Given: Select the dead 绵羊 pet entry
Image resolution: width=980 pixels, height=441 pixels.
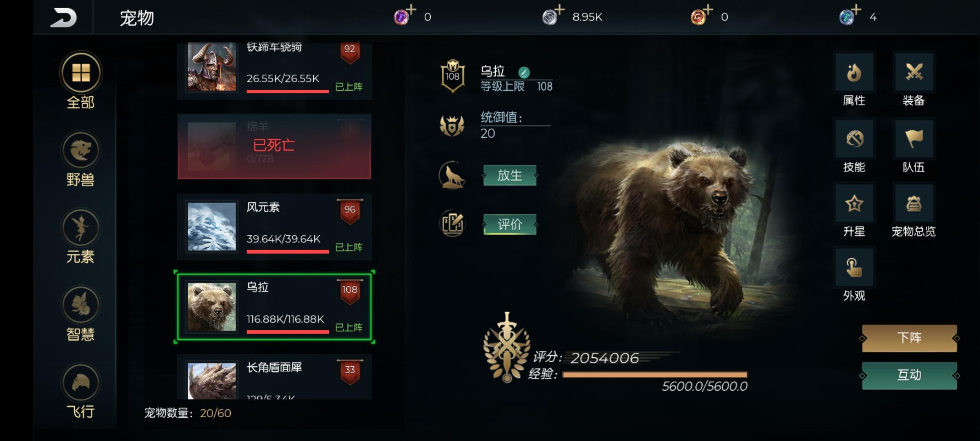Looking at the screenshot, I should pos(274,147).
